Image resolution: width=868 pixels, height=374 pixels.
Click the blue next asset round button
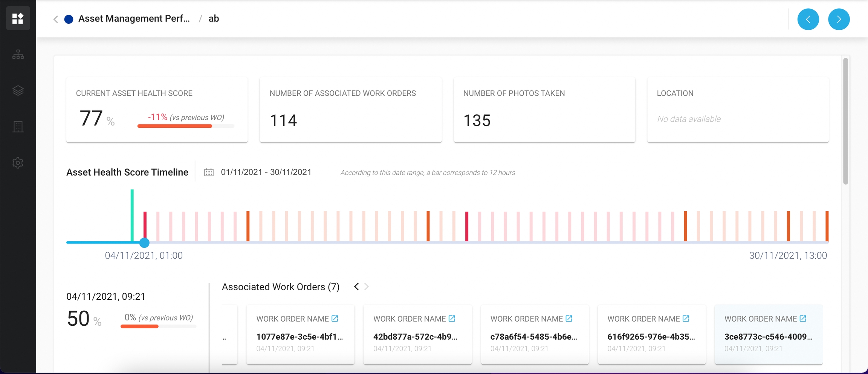tap(839, 19)
